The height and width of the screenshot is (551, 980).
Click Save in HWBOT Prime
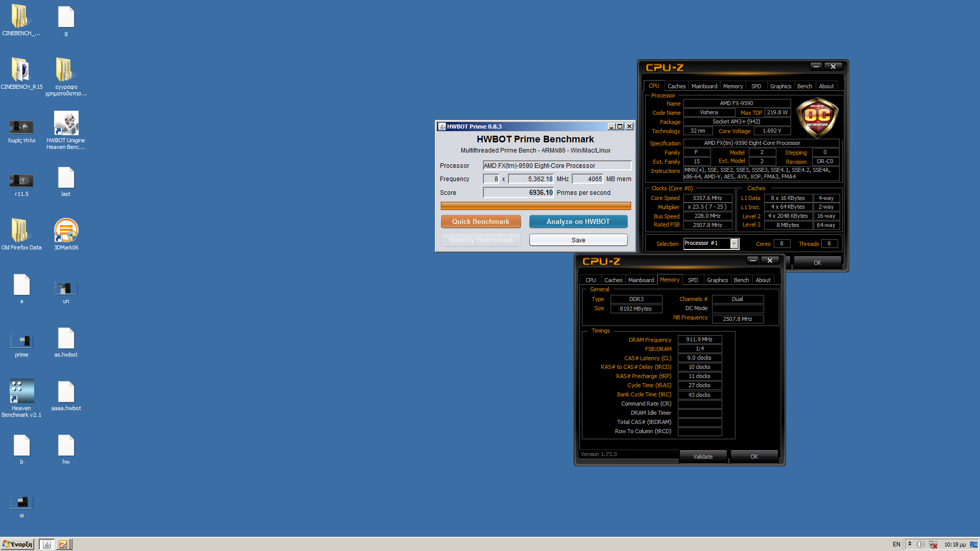[x=578, y=240]
